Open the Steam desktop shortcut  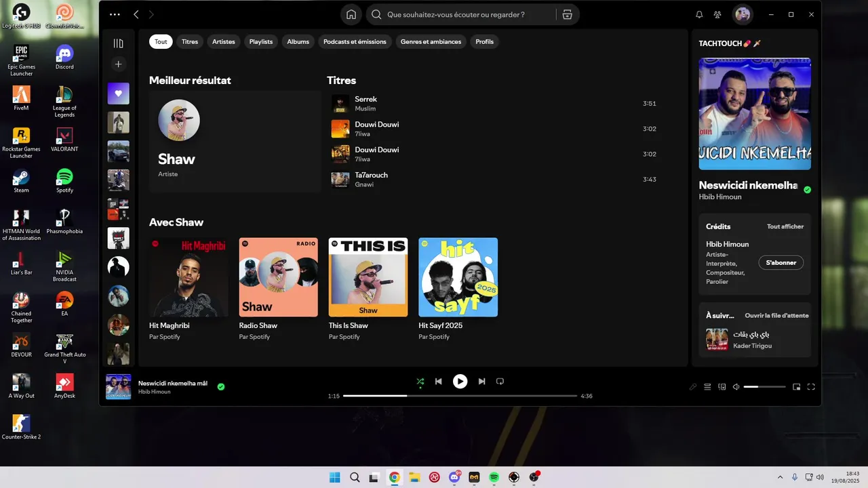[21, 180]
